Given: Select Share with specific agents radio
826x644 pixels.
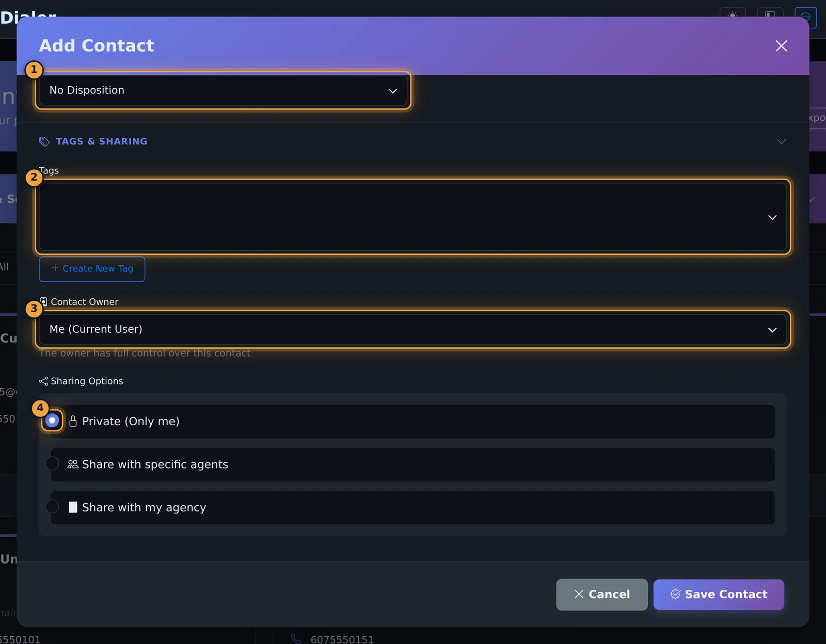Looking at the screenshot, I should [52, 463].
